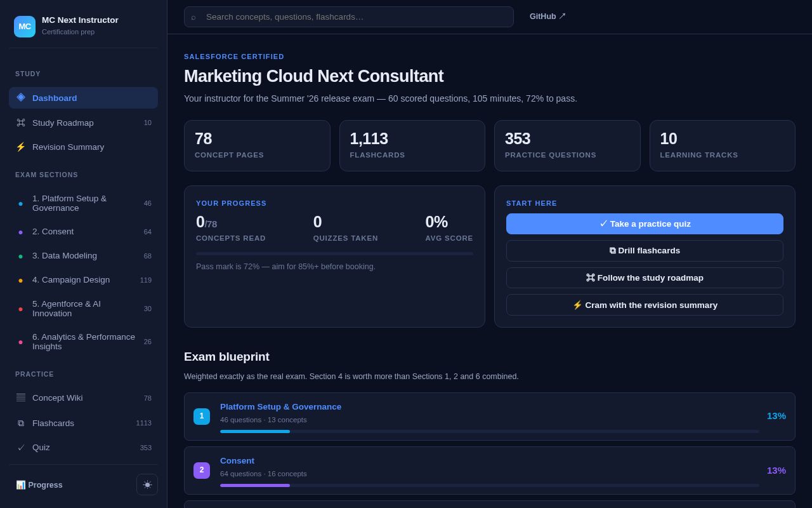
Task: Take a practice quiz
Action: point(645,224)
